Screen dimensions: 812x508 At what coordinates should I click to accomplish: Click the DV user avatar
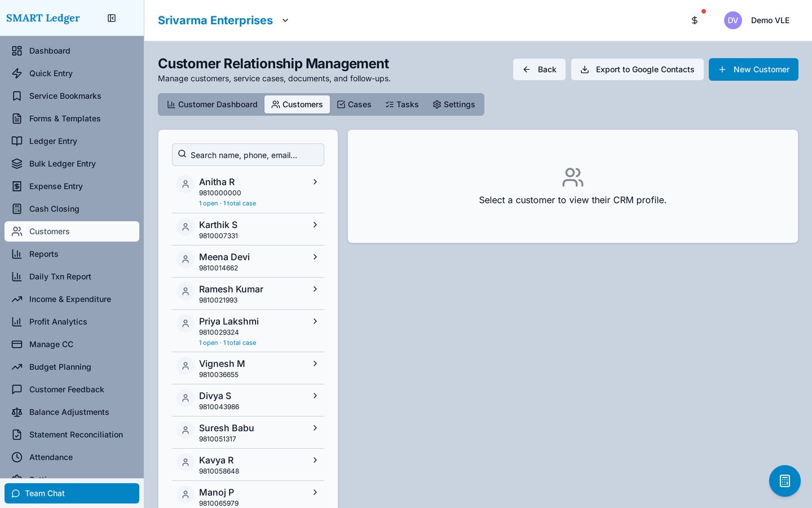(x=733, y=20)
